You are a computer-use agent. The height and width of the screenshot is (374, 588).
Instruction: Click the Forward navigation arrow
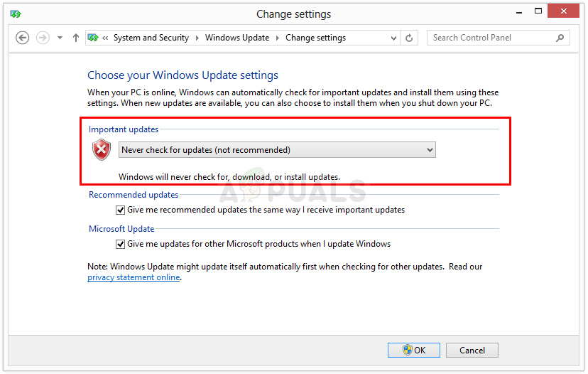point(43,38)
